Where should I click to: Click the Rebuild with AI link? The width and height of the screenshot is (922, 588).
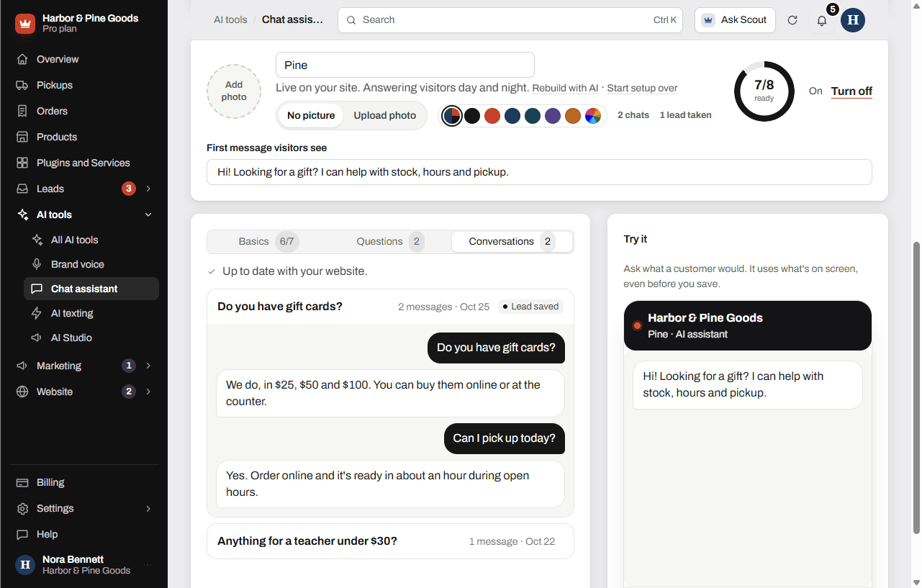(x=565, y=88)
